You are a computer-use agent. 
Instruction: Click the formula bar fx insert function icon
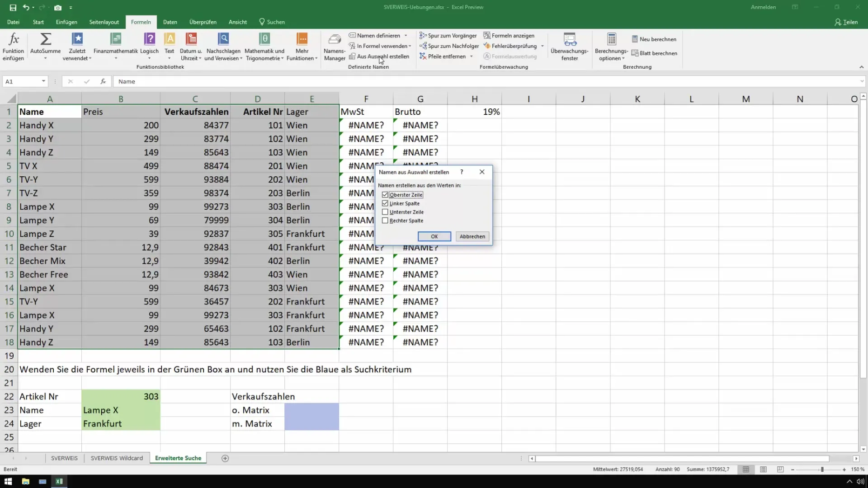point(103,81)
